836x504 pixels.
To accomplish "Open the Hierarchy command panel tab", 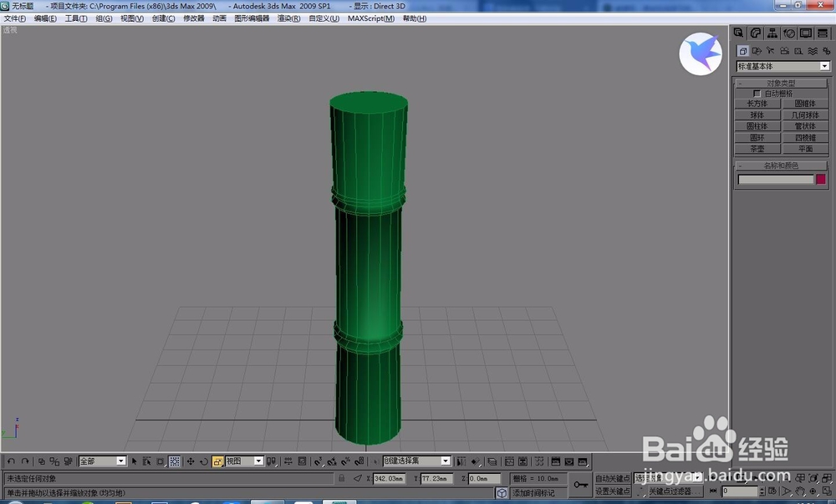I will coord(772,33).
